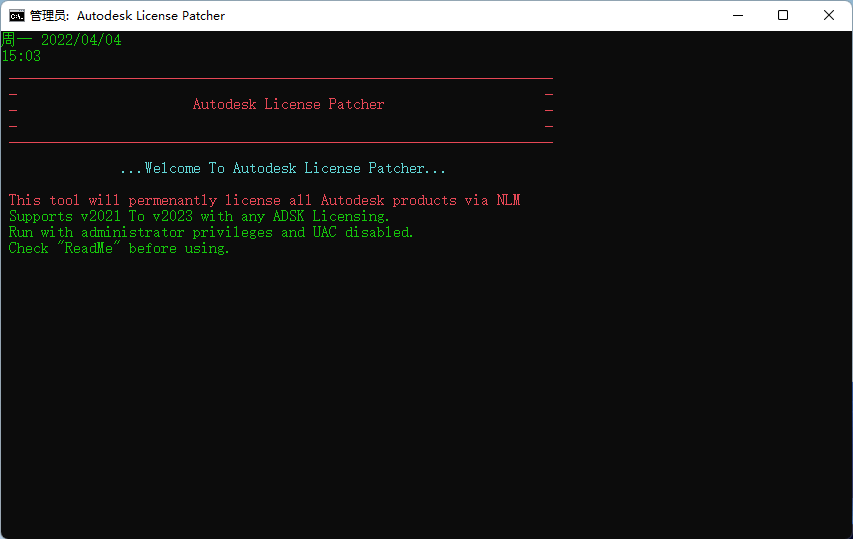Click '...Welcome To Autodesk License Patcher...' line
This screenshot has height=539, width=853.
click(283, 168)
